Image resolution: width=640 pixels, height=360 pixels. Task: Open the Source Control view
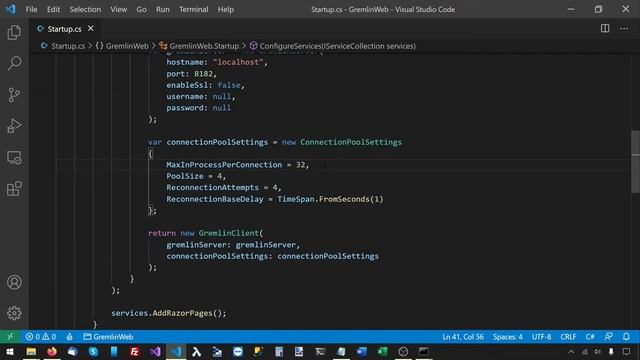coord(14,95)
